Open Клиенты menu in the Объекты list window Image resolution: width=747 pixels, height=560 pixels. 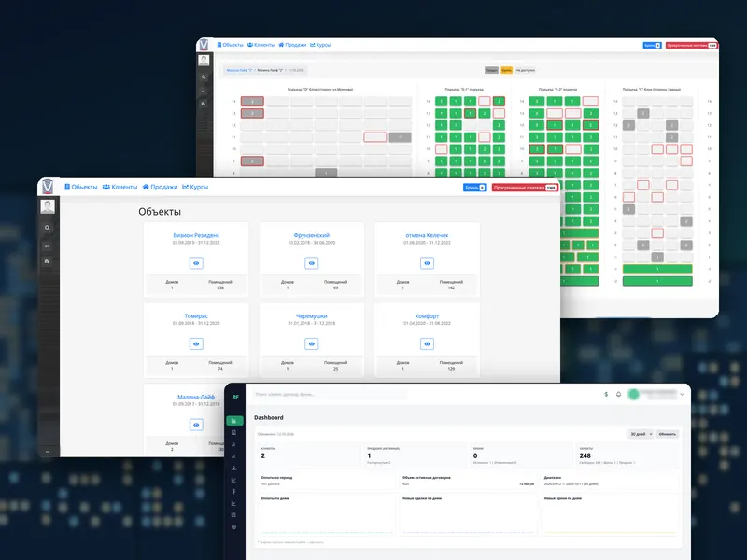coord(120,188)
